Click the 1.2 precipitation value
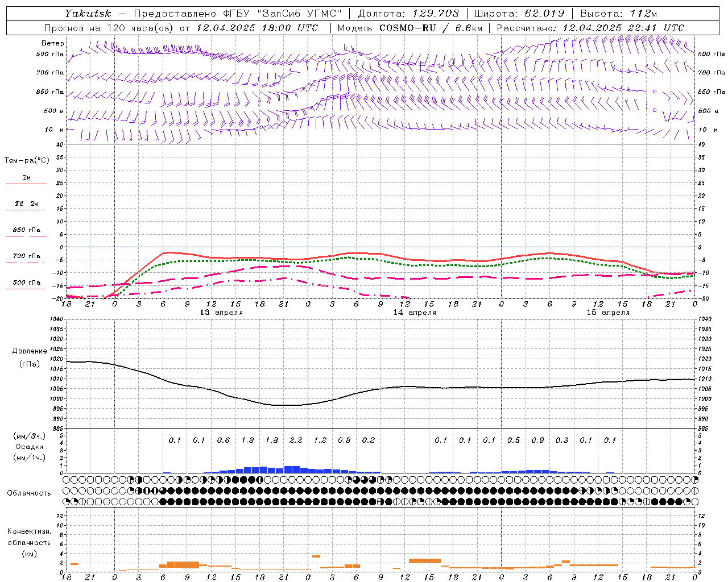728x582 pixels. [x=320, y=440]
